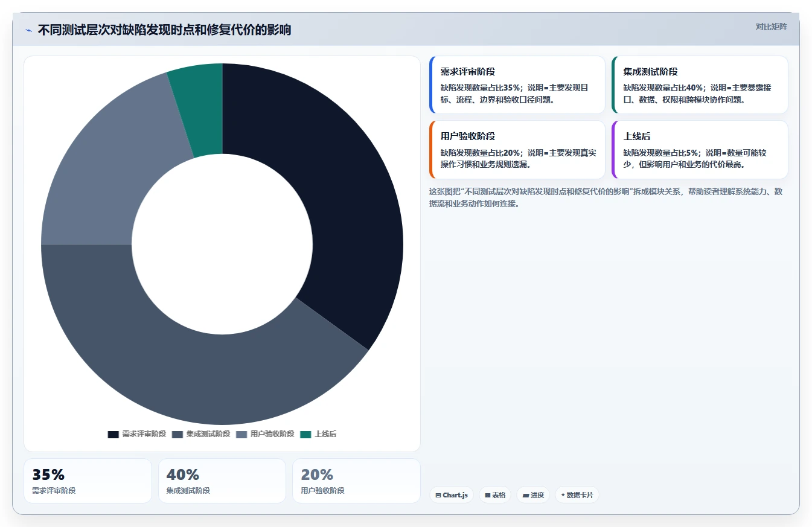Click the 表格 tag

coord(495,495)
